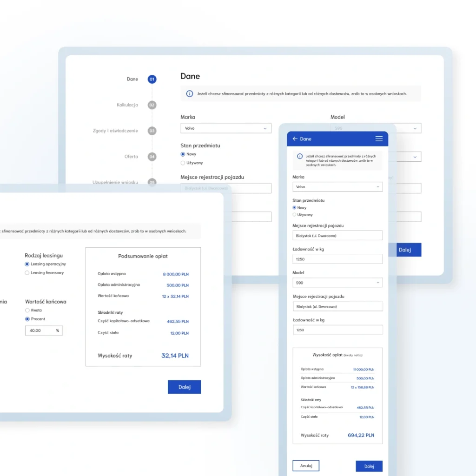Click the info icon in mobile notice
476x476 pixels.
(x=300, y=157)
